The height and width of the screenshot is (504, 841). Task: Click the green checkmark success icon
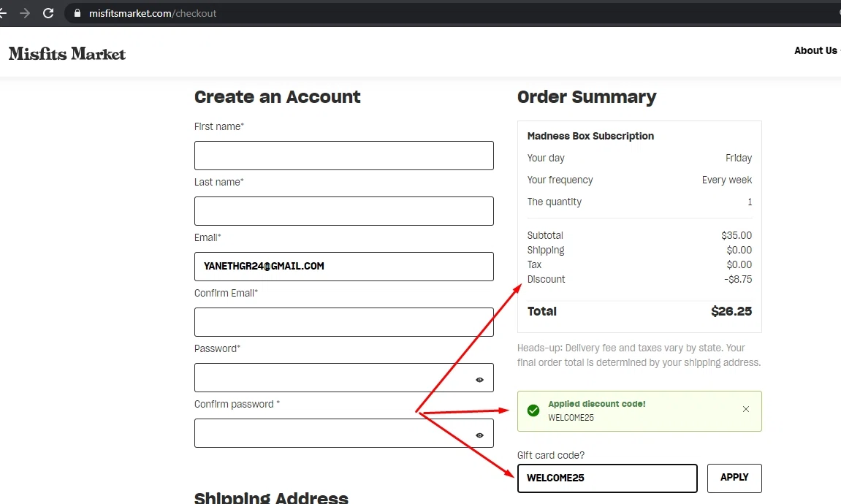533,411
